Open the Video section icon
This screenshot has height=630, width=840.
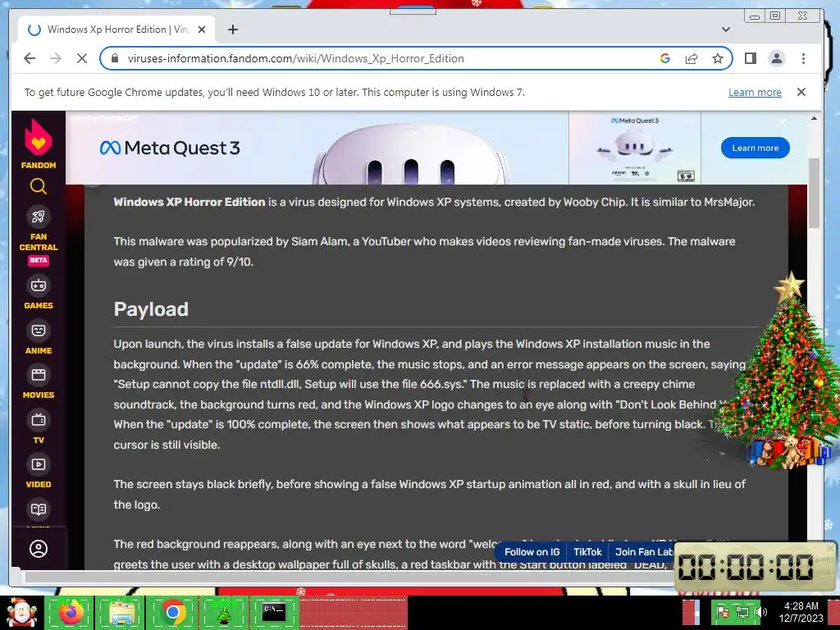pyautogui.click(x=38, y=464)
